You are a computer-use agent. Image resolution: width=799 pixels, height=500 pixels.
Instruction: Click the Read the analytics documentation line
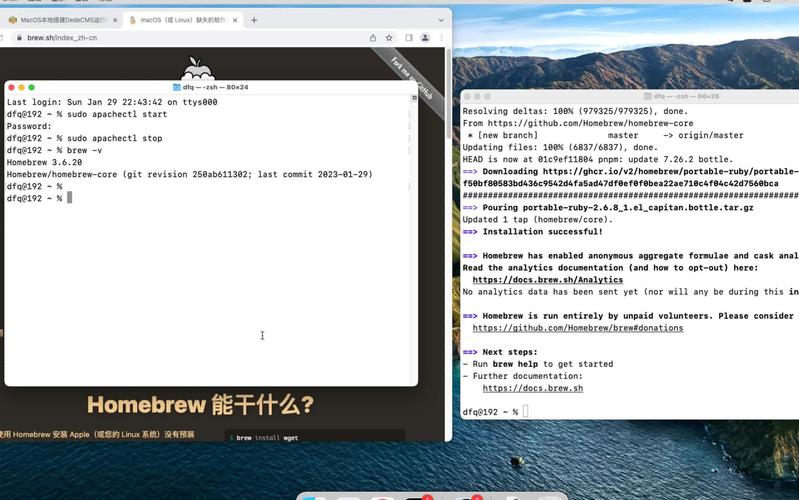pos(610,268)
